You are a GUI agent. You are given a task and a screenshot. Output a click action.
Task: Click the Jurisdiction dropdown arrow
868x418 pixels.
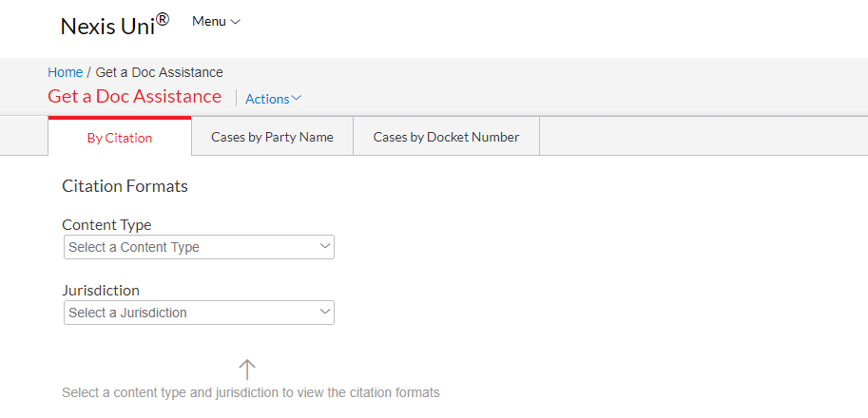click(325, 312)
